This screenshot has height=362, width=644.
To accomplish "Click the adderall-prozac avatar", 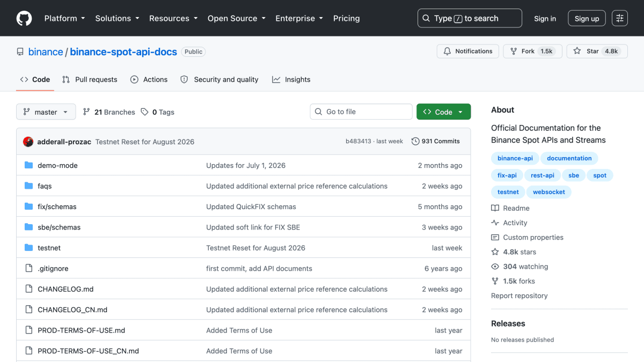I will click(28, 142).
